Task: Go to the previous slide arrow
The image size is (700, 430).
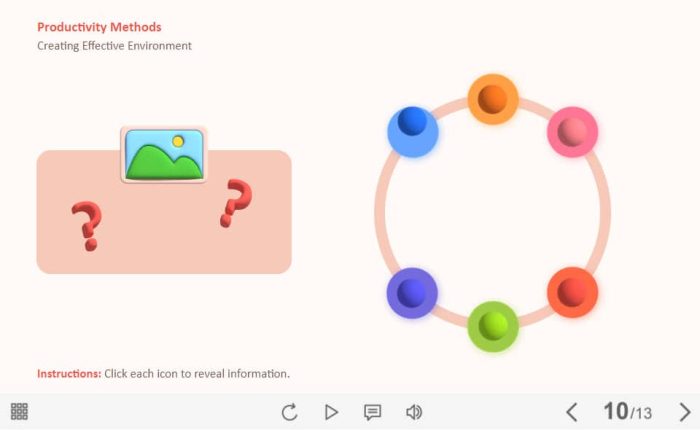Action: [572, 412]
